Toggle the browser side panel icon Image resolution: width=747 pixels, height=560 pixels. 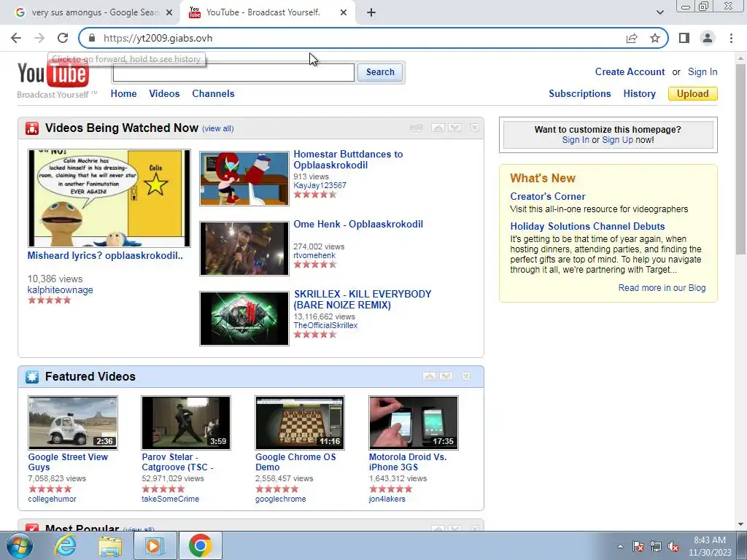[684, 38]
